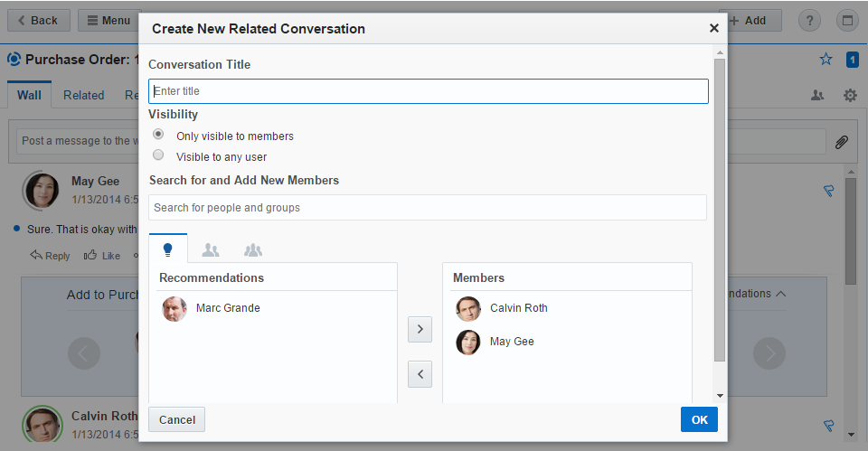Switch to the Wall tab
This screenshot has width=868, height=451.
pyautogui.click(x=29, y=95)
